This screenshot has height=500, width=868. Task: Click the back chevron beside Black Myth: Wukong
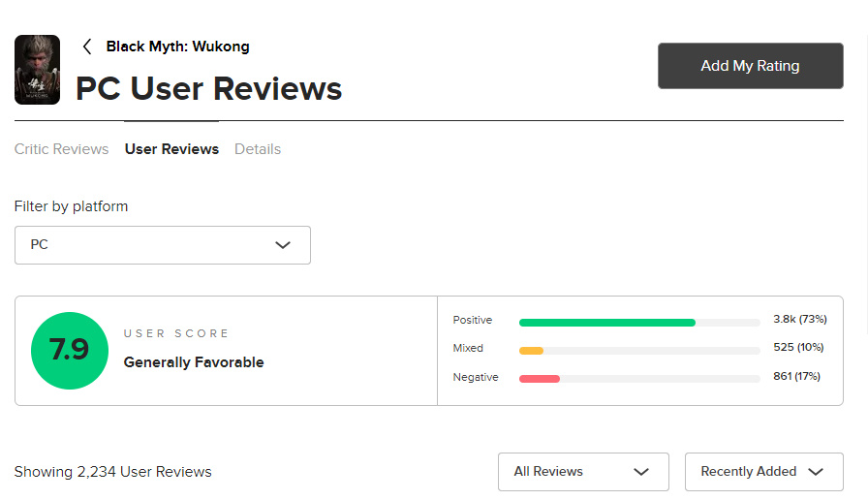pos(87,47)
